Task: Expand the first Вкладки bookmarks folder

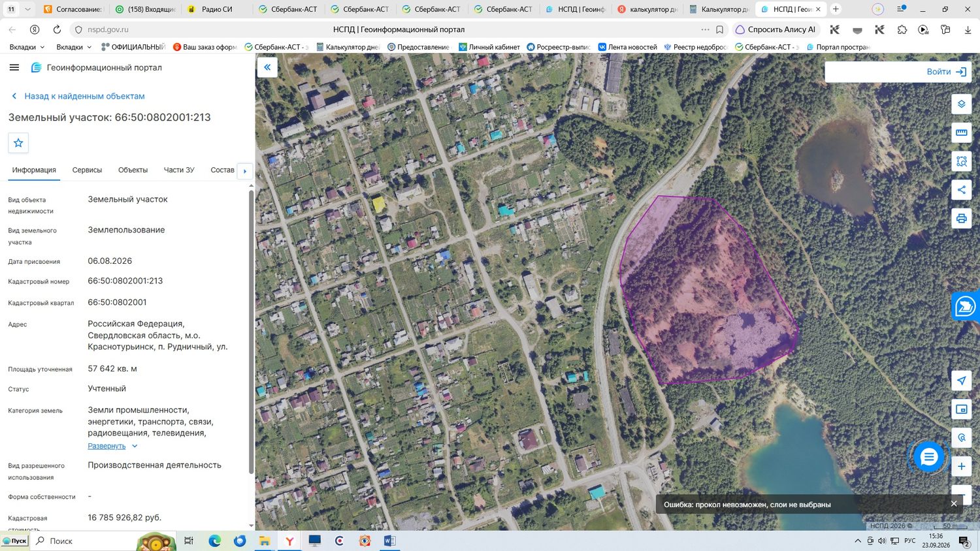Action: coord(27,47)
